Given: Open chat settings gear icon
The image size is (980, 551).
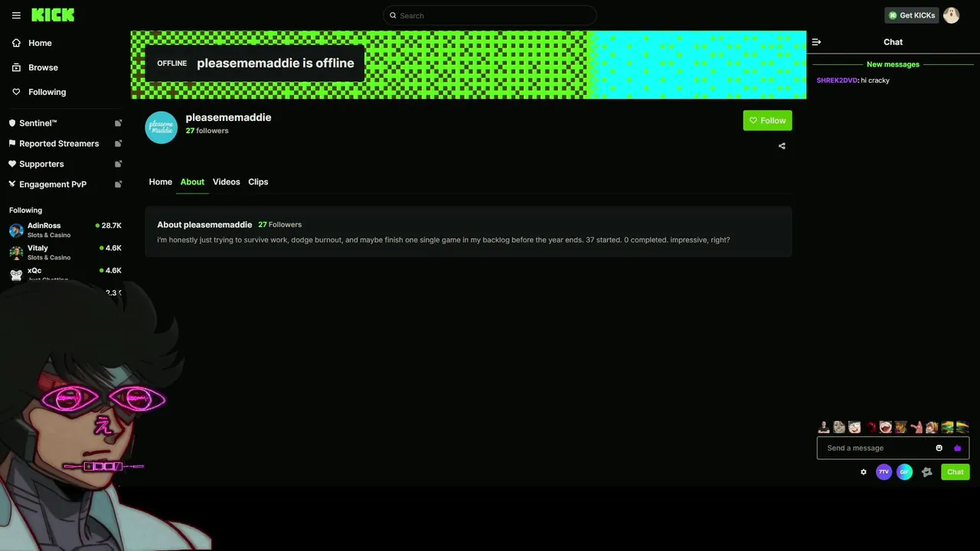Looking at the screenshot, I should coord(864,472).
